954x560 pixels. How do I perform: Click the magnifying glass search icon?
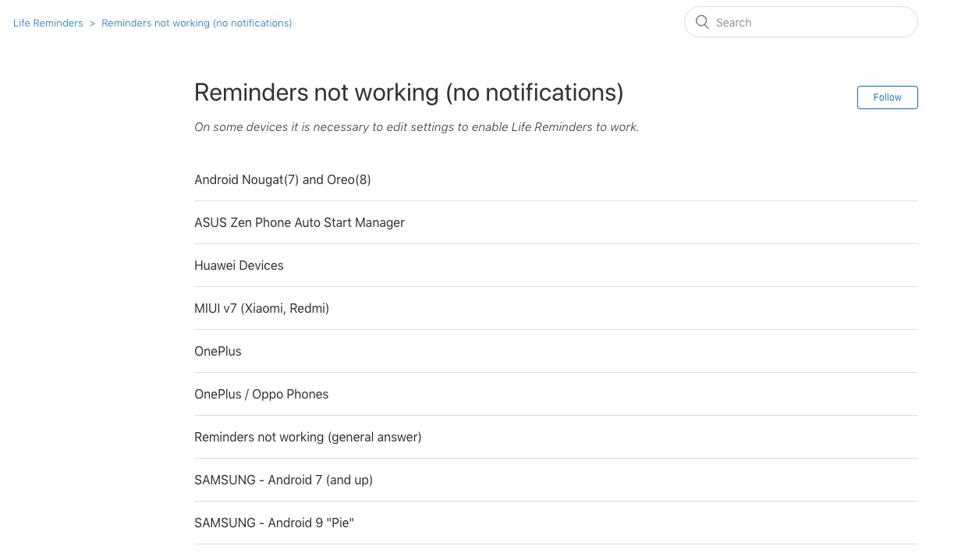tap(702, 23)
